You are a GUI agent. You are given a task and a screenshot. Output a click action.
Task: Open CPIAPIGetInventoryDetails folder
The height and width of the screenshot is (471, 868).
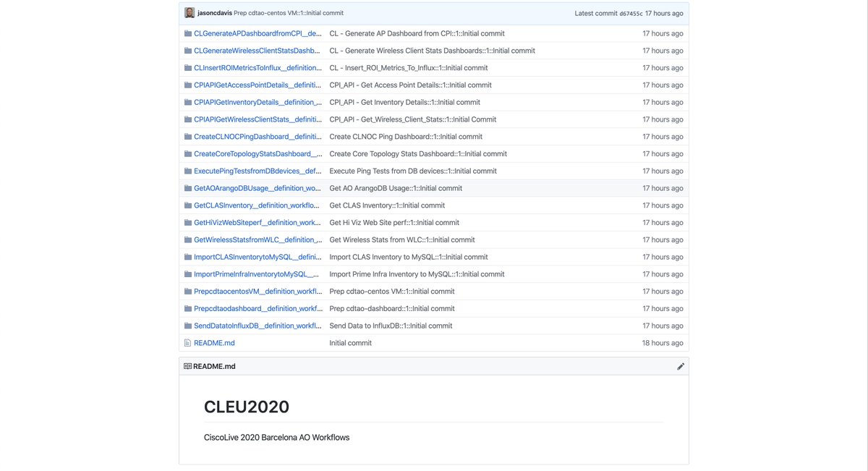click(x=258, y=102)
